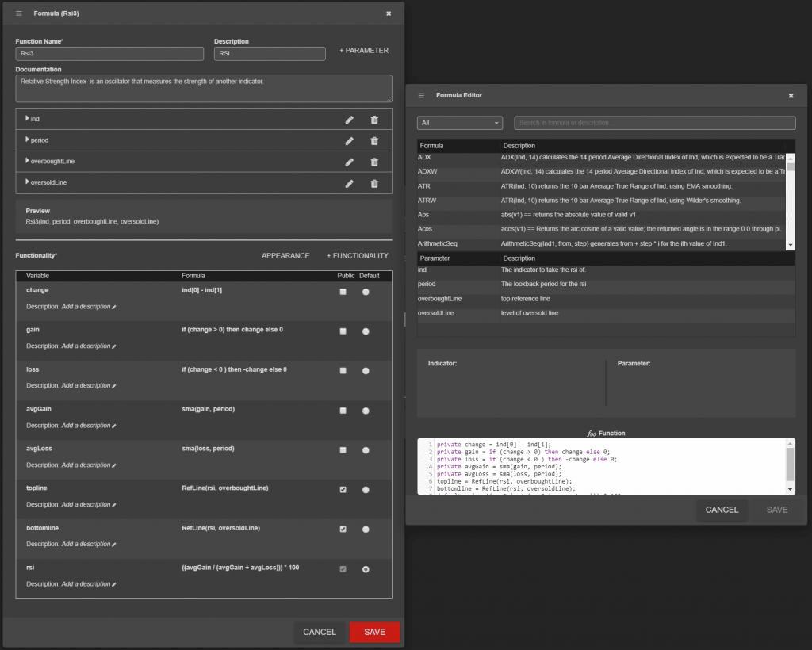
Task: Select the ATR formula row
Action: point(601,186)
